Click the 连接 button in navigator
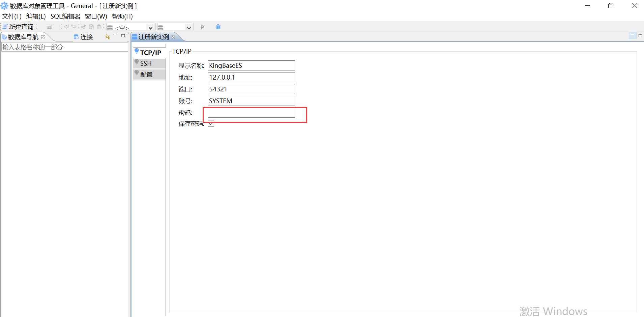 [83, 37]
